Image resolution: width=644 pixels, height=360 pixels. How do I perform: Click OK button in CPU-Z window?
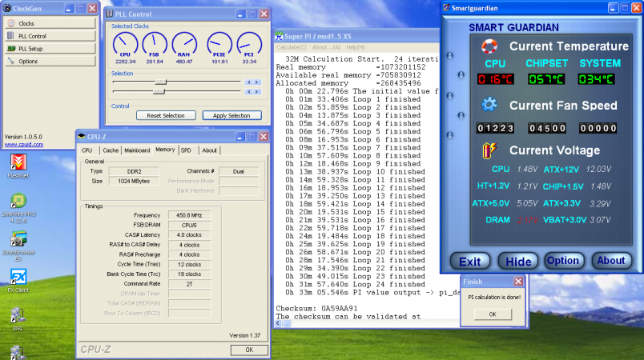click(249, 350)
